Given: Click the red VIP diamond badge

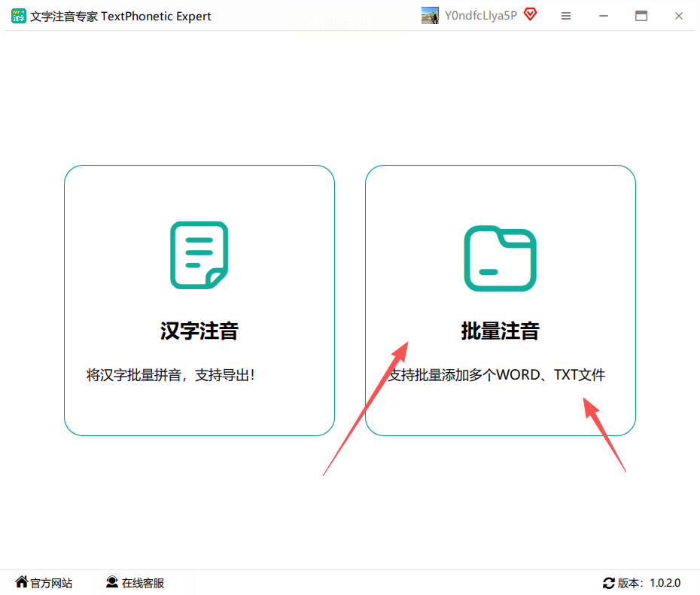Looking at the screenshot, I should [x=531, y=14].
